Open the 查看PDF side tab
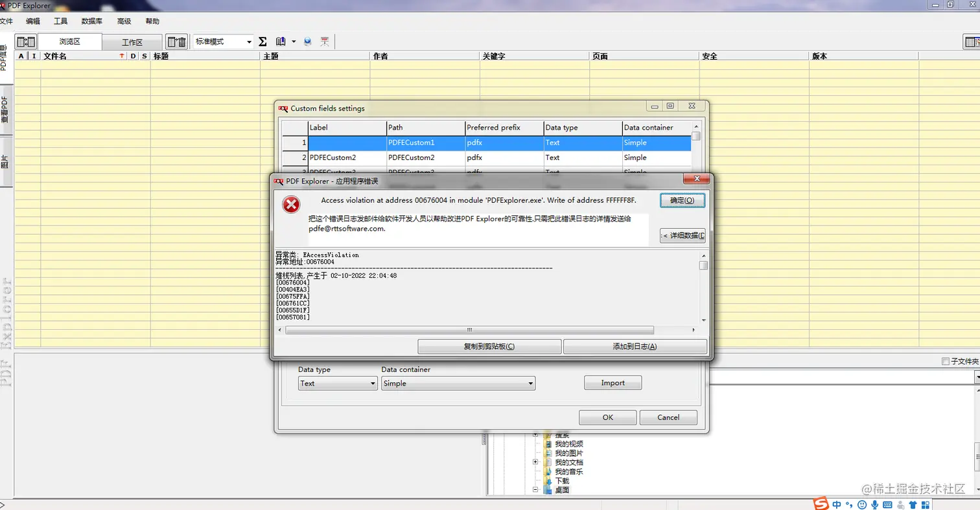The width and height of the screenshot is (980, 510). [5, 110]
